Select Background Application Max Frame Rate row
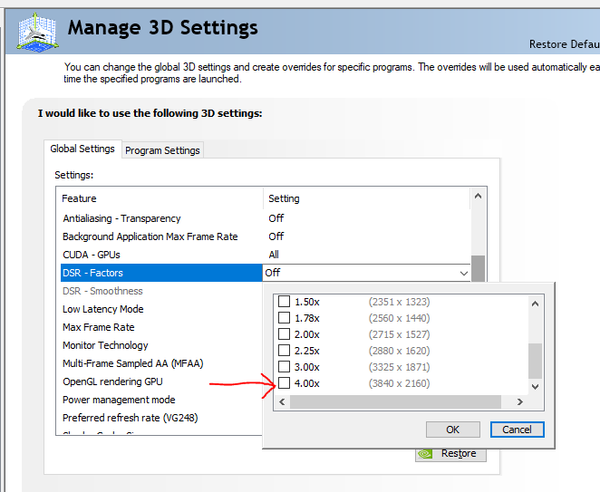The image size is (600, 492). tap(265, 236)
